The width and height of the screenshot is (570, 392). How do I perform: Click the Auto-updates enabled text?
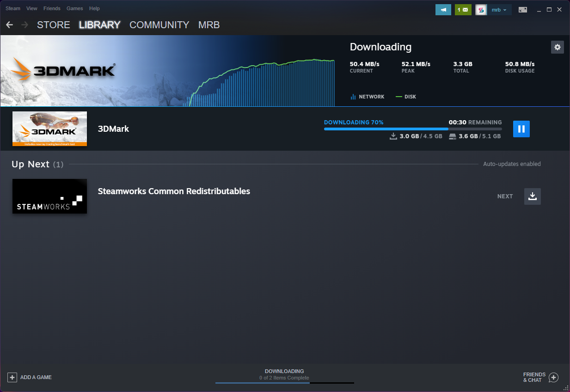pyautogui.click(x=512, y=164)
